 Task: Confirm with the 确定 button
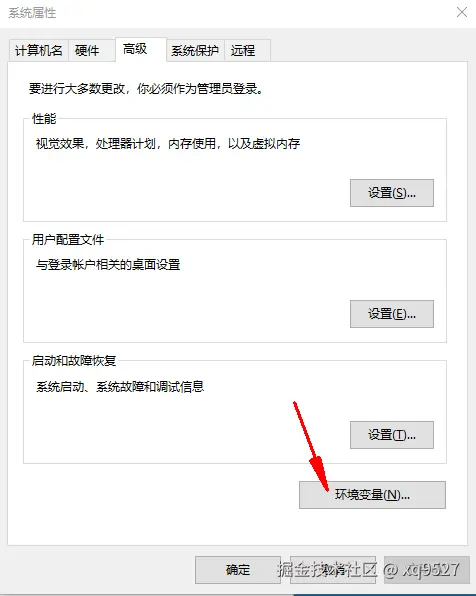click(x=238, y=570)
